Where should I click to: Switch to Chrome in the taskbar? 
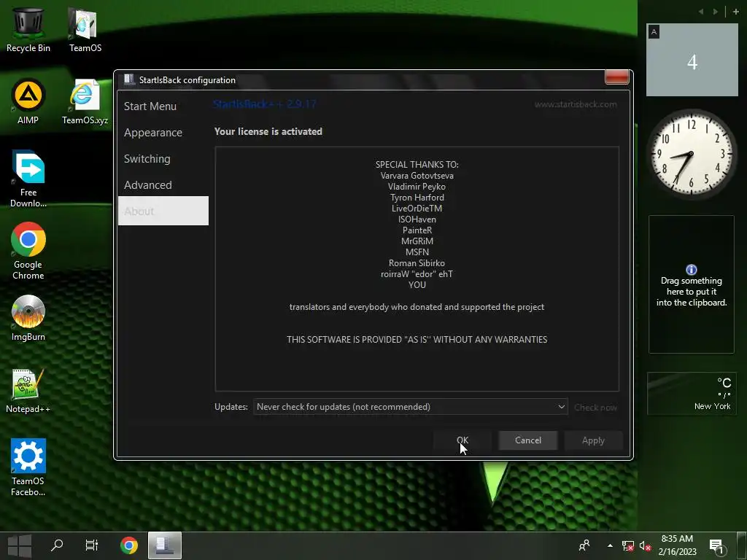click(128, 545)
